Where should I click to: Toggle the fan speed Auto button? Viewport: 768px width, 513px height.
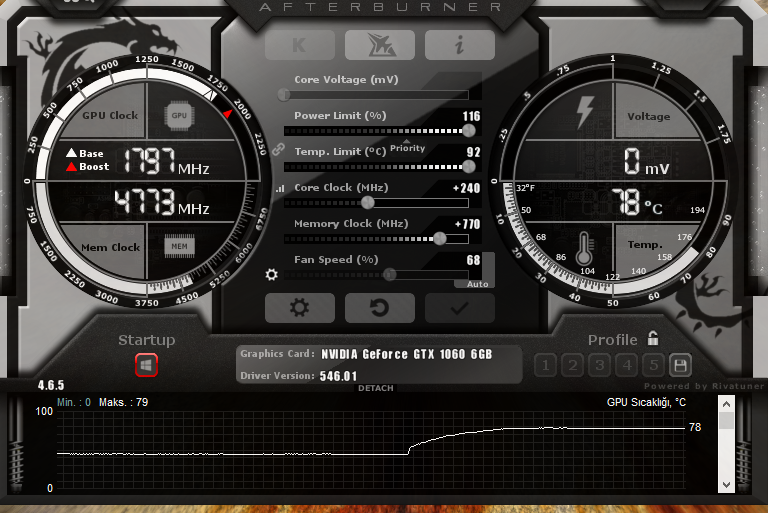[478, 284]
